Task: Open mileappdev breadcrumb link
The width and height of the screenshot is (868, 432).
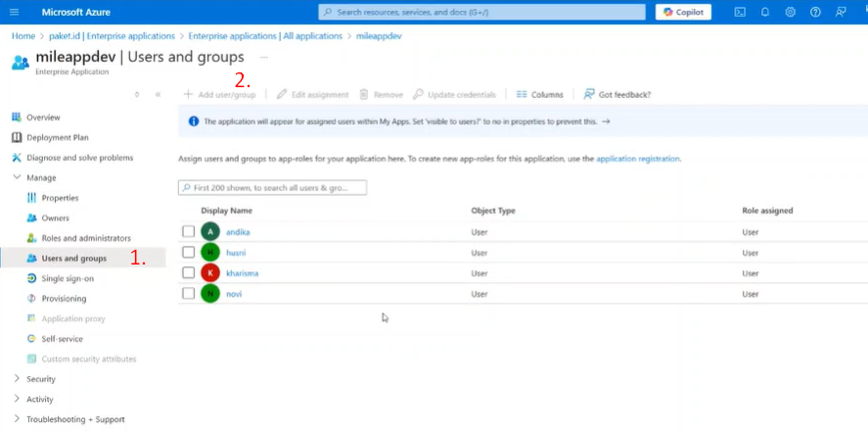Action: [x=379, y=36]
